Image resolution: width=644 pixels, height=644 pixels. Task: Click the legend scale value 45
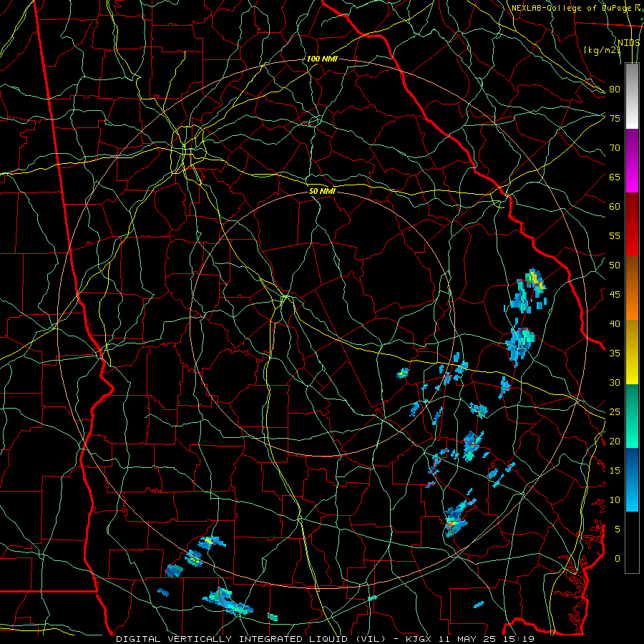tap(615, 295)
